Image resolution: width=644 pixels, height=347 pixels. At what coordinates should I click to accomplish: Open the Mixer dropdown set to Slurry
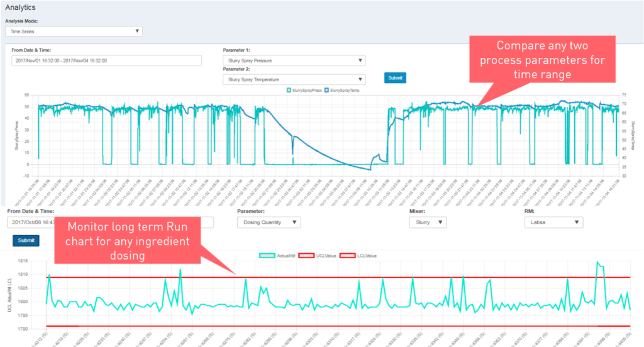[x=428, y=222]
